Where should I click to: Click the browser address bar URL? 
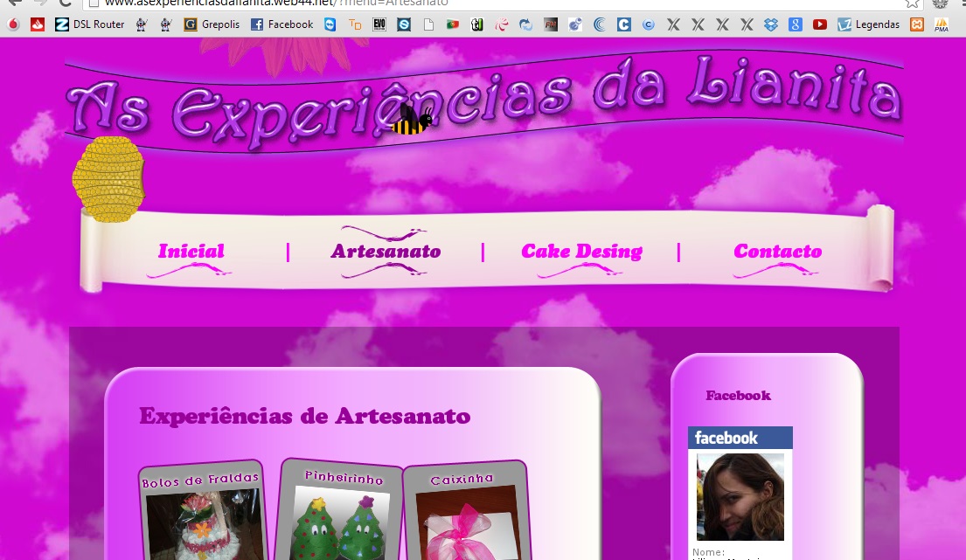point(276,3)
